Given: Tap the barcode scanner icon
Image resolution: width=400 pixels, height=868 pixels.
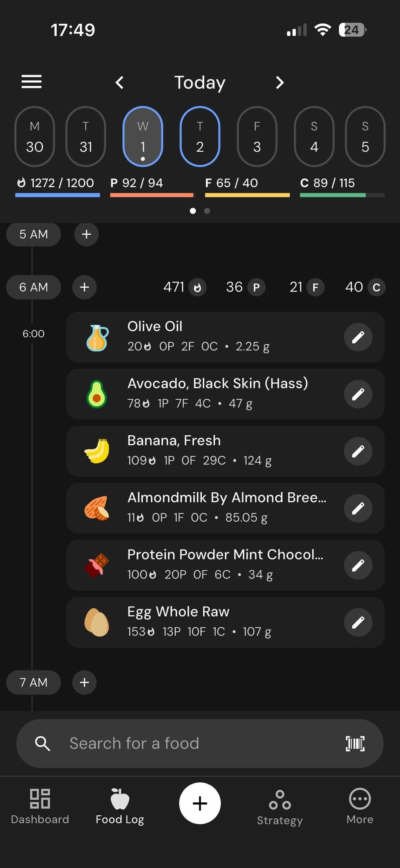Looking at the screenshot, I should click(355, 743).
